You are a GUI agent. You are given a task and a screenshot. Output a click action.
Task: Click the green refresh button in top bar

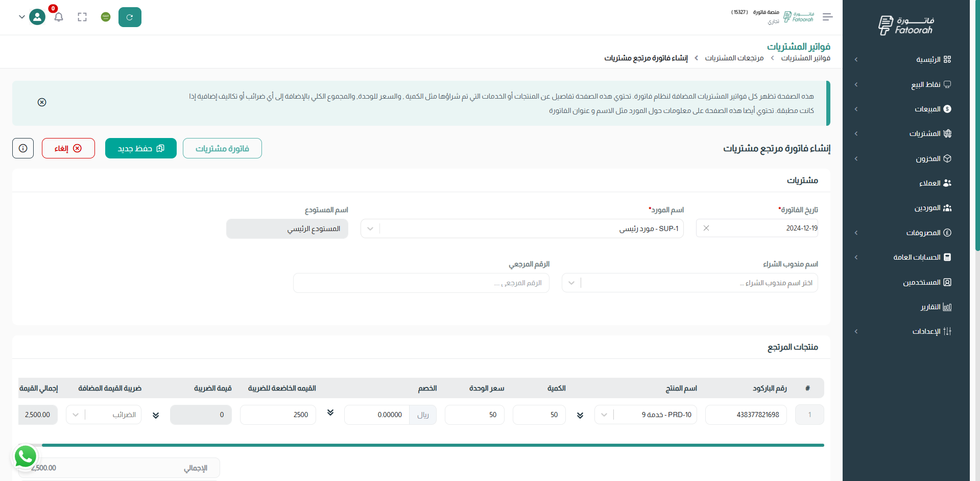click(x=130, y=17)
